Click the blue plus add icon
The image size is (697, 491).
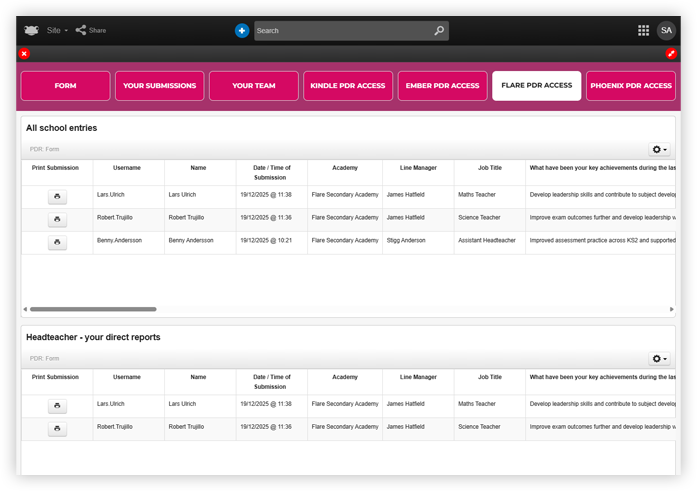(242, 31)
